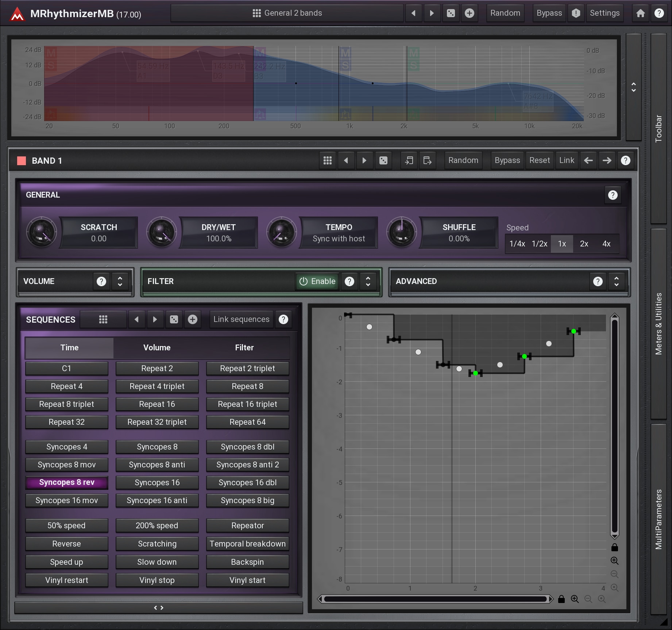Click the Band 1 Reset button

pyautogui.click(x=539, y=160)
